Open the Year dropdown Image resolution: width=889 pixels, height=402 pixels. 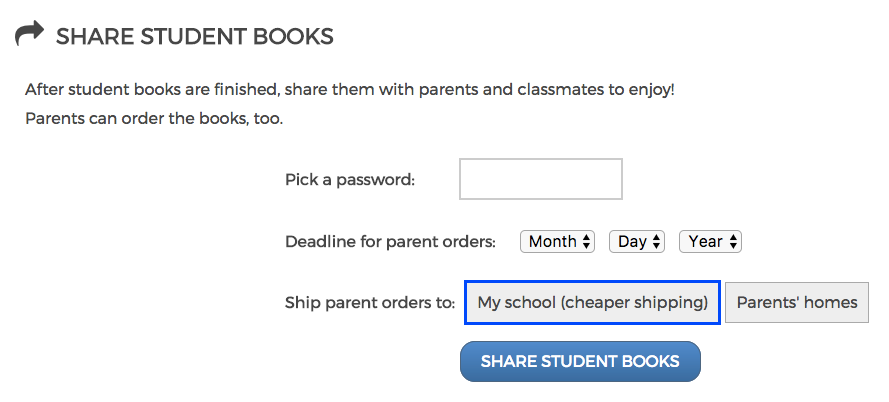(710, 242)
